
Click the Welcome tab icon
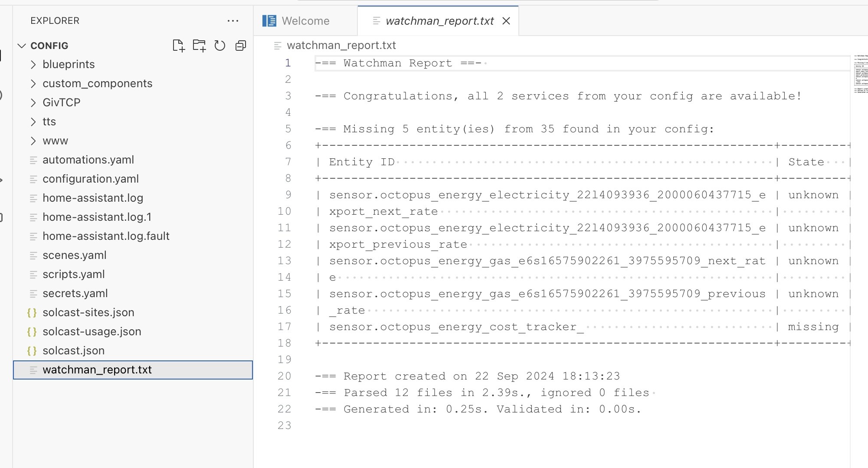(269, 21)
